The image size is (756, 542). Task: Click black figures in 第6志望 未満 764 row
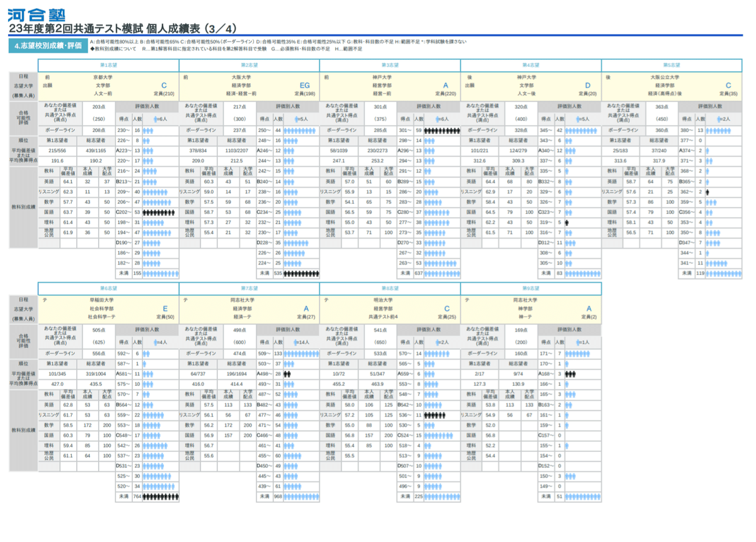pos(161,497)
